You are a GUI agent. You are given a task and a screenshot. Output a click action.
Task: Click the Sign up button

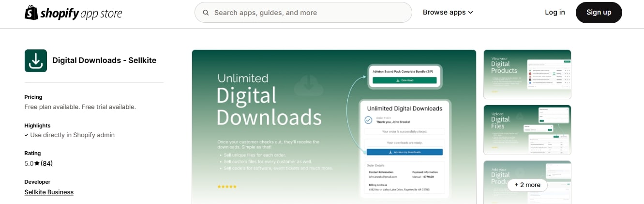(x=599, y=13)
